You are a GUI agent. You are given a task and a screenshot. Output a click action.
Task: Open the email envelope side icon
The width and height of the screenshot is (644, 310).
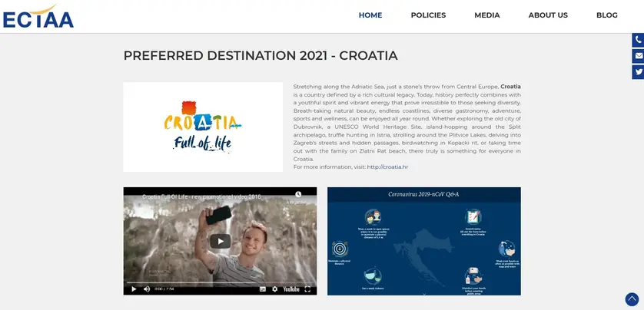pyautogui.click(x=639, y=56)
